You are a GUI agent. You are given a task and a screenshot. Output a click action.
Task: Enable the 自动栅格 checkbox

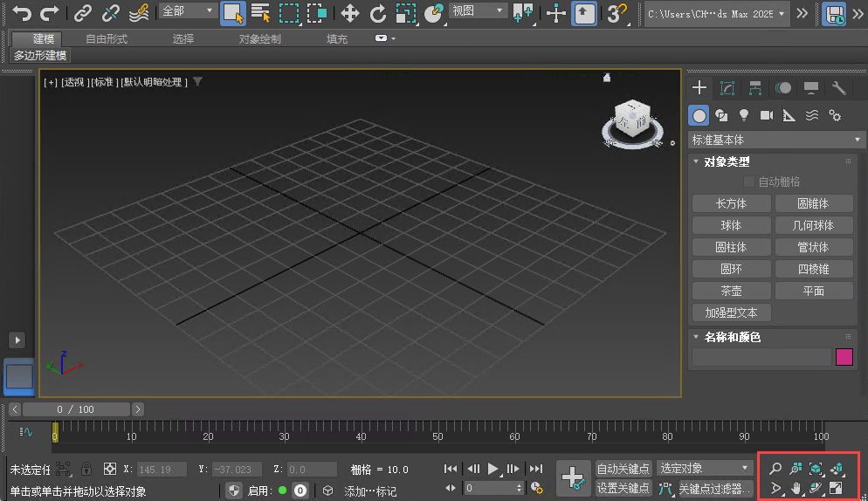click(749, 182)
